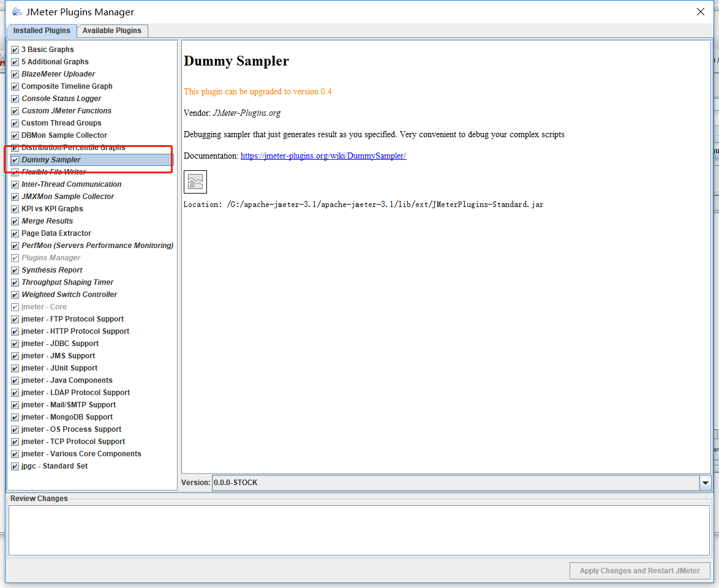Click the JMeter feather window icon
The height and width of the screenshot is (588, 719).
click(17, 12)
